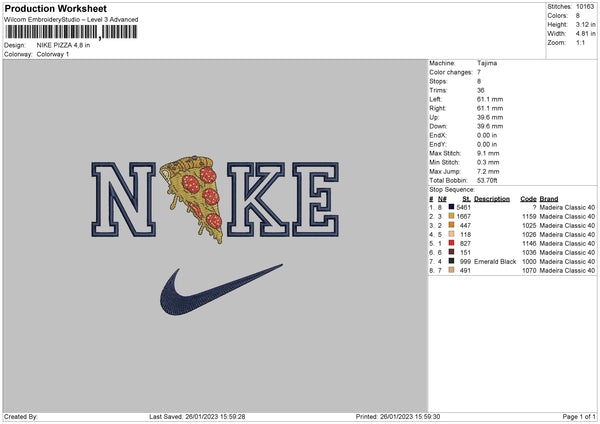600x424 pixels.
Task: Click 'Last Saved: 26/01/2023 15:59:28' in the footer
Action: coord(197,416)
